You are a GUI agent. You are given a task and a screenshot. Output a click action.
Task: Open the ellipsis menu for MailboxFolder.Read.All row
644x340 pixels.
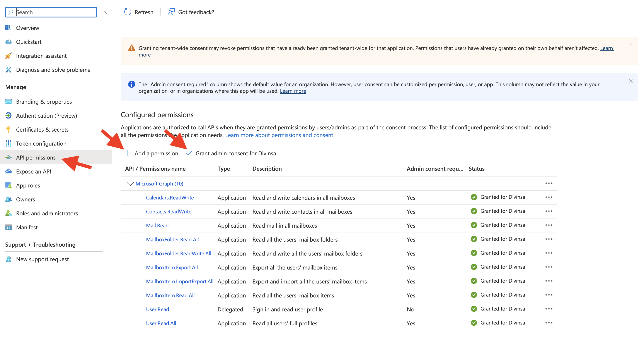pos(549,239)
